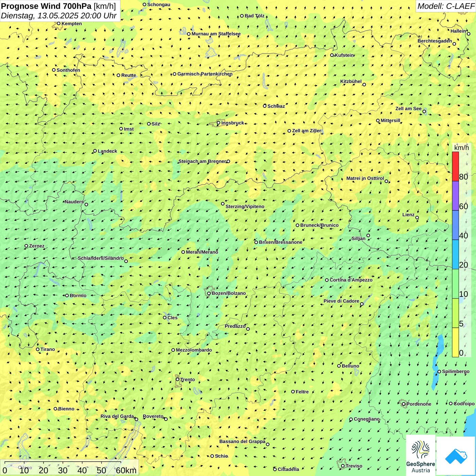
Task: Click the 'Cittadella' label
Action: tap(288, 470)
